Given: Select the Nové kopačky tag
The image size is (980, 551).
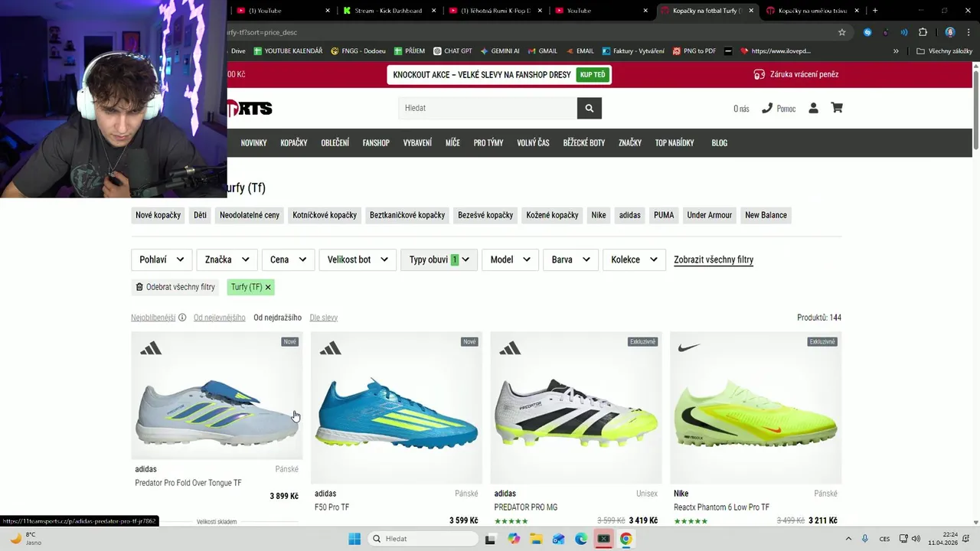Looking at the screenshot, I should click(158, 215).
